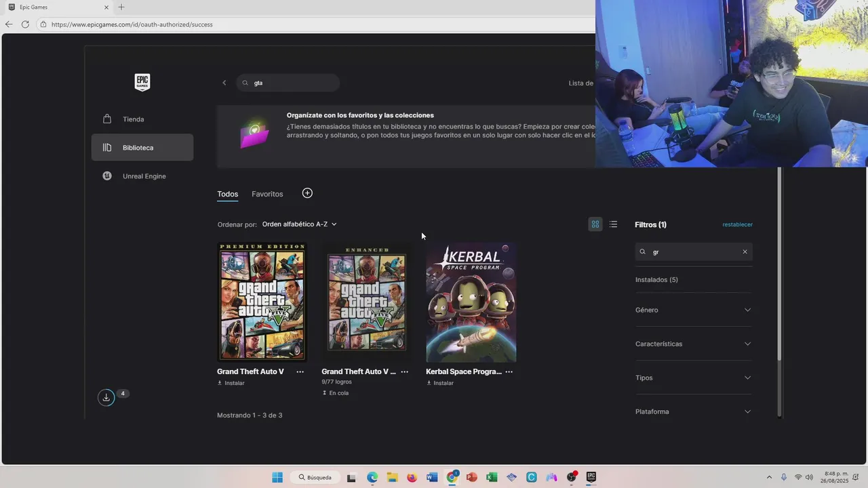Click the purple folder collections icon in banner
868x488 pixels.
point(255,134)
